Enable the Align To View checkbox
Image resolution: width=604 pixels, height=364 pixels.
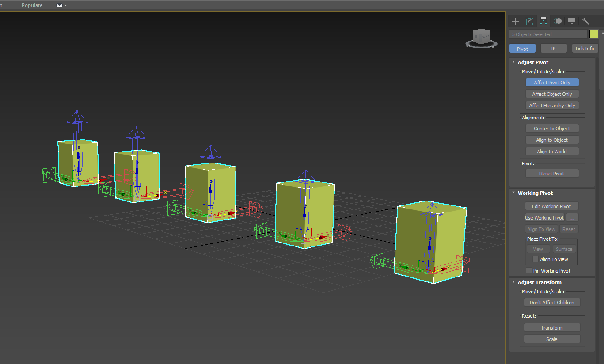[536, 259]
